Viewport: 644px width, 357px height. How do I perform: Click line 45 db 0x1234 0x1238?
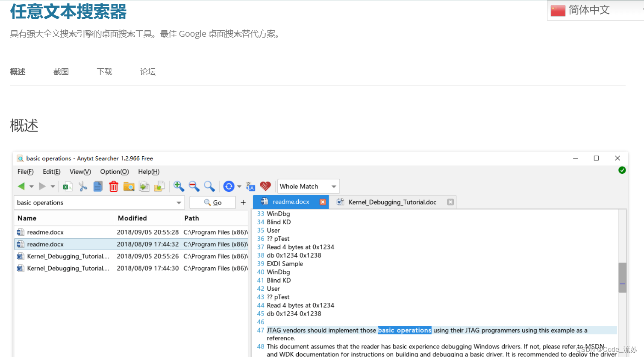[x=294, y=314]
